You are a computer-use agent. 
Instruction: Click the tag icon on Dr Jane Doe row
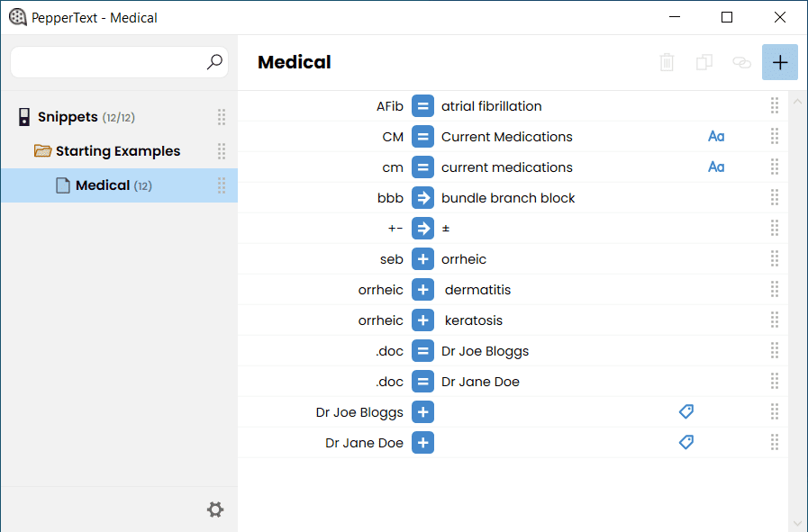[x=685, y=442]
